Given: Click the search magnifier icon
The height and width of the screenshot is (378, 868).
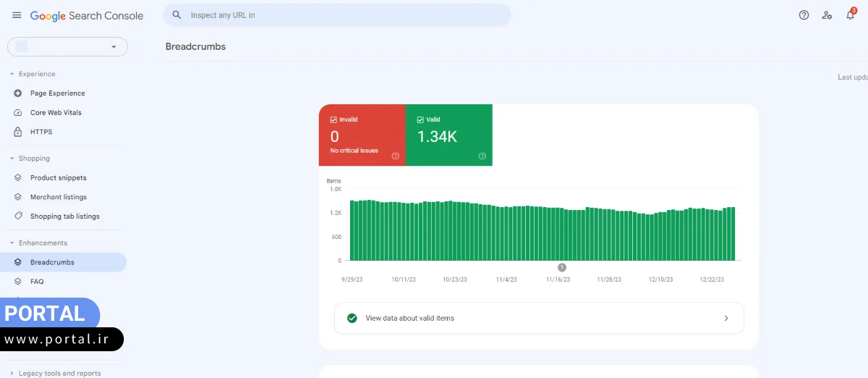Looking at the screenshot, I should click(x=176, y=15).
